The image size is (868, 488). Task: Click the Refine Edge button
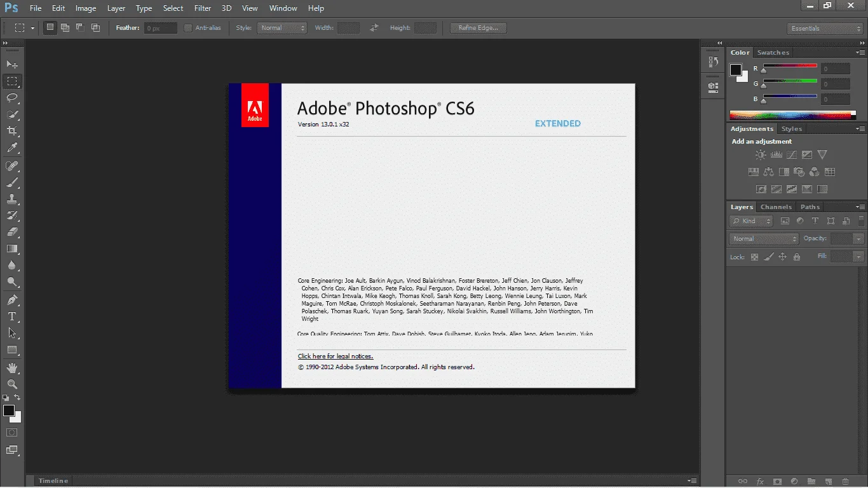(x=478, y=28)
